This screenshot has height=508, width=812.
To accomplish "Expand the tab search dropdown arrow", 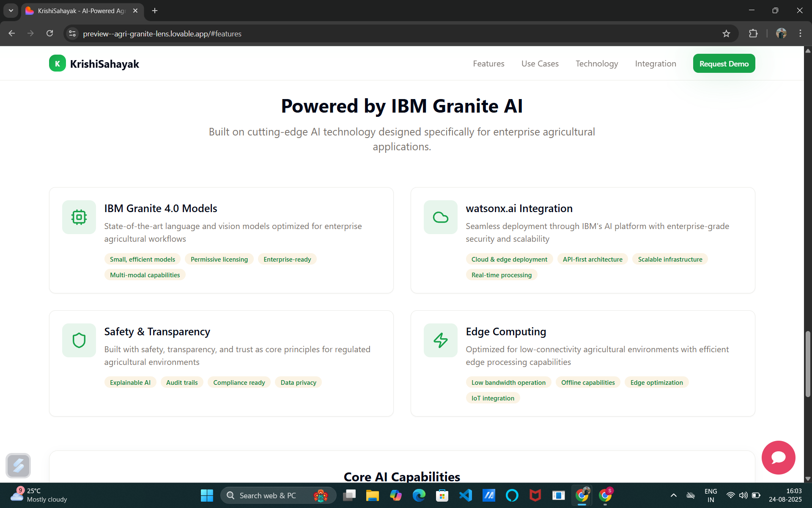I will 11,11.
